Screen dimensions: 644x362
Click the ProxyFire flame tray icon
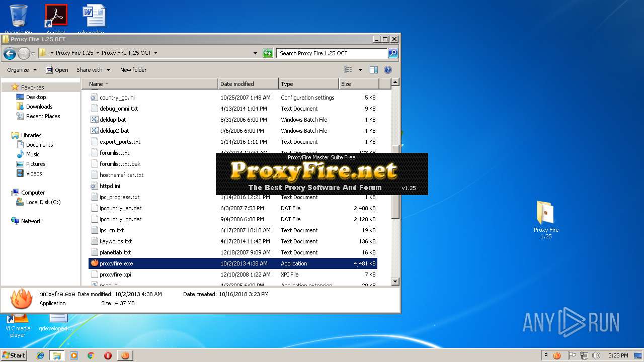557,355
